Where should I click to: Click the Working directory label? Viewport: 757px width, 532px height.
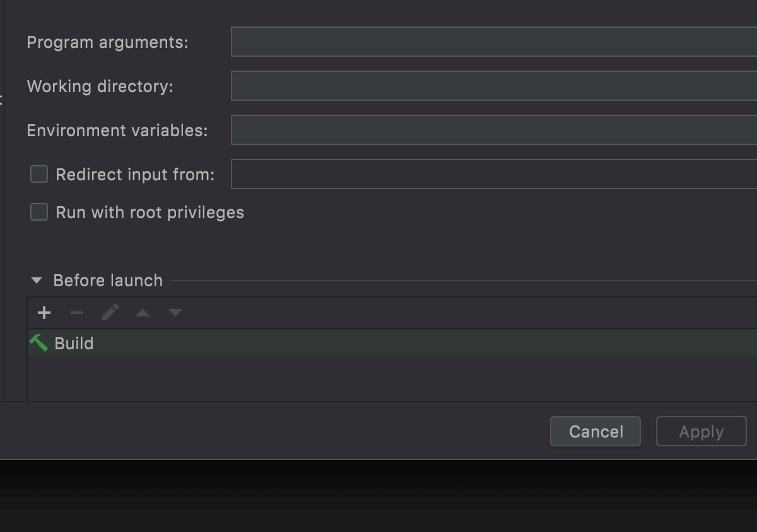click(x=100, y=86)
